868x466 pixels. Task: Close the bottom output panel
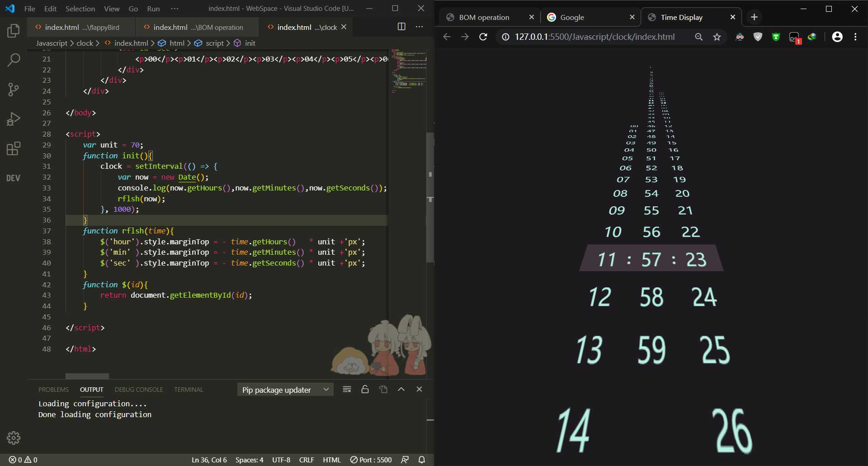pos(420,390)
